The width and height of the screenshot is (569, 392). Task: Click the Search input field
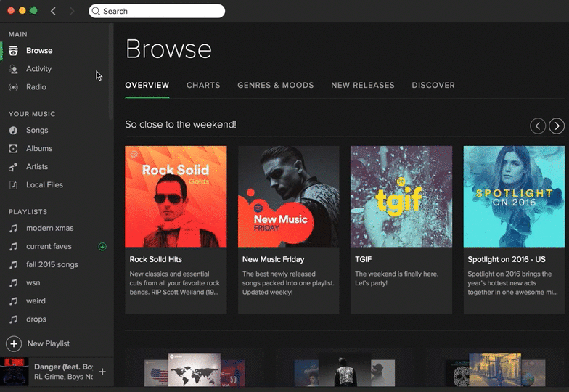pyautogui.click(x=160, y=11)
